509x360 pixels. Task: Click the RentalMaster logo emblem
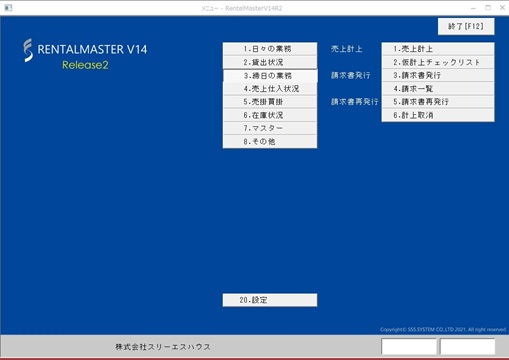(28, 50)
